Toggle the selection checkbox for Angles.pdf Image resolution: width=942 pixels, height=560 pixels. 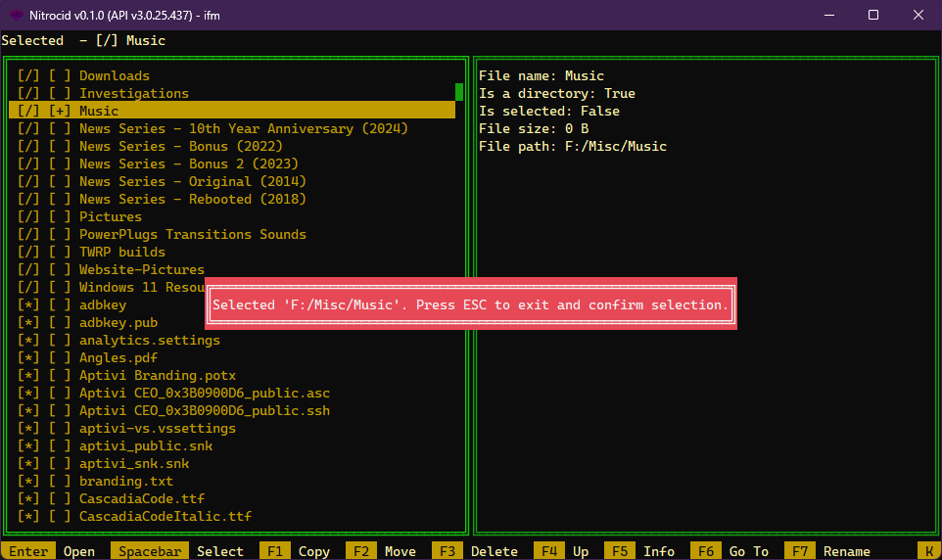click(x=60, y=357)
